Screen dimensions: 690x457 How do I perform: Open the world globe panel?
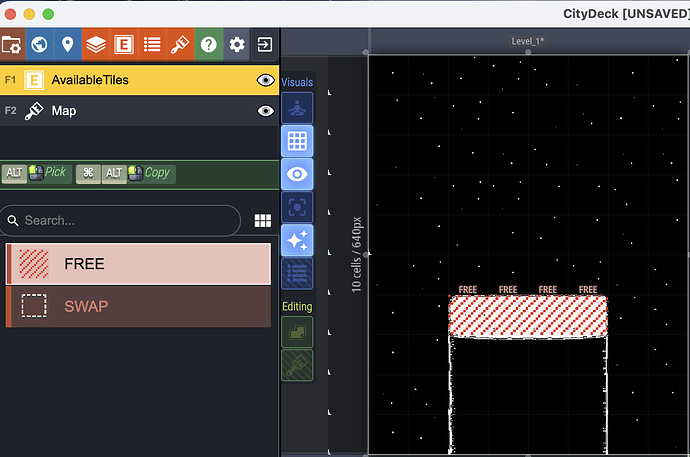(39, 44)
